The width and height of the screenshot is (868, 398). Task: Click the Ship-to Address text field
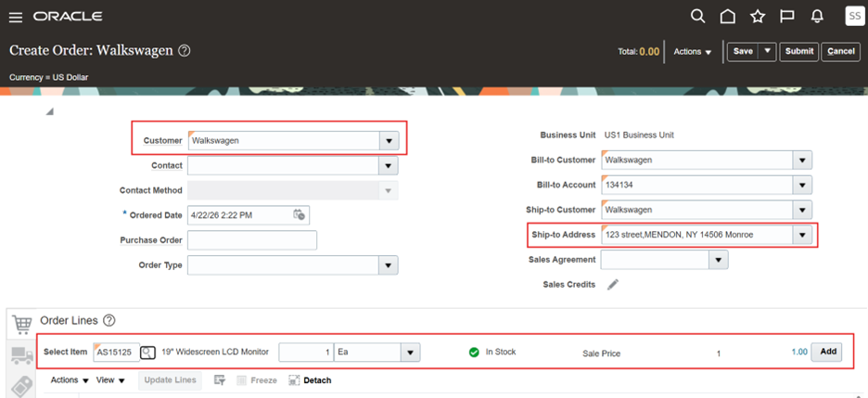click(697, 235)
